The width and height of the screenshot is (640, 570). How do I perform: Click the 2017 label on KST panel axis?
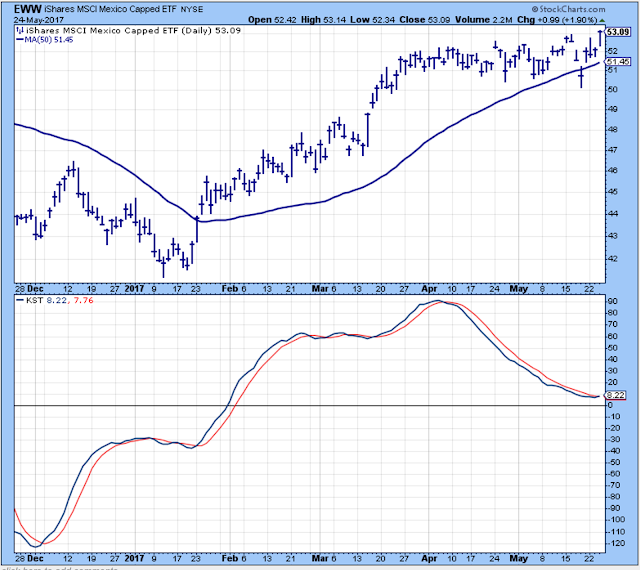click(x=134, y=558)
